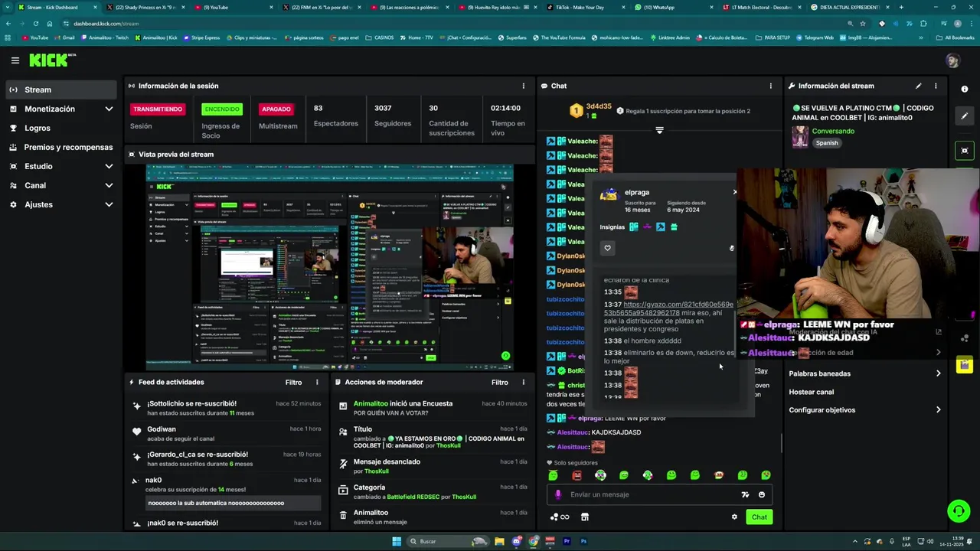Open a new browser tab with the plus button

coord(900,7)
